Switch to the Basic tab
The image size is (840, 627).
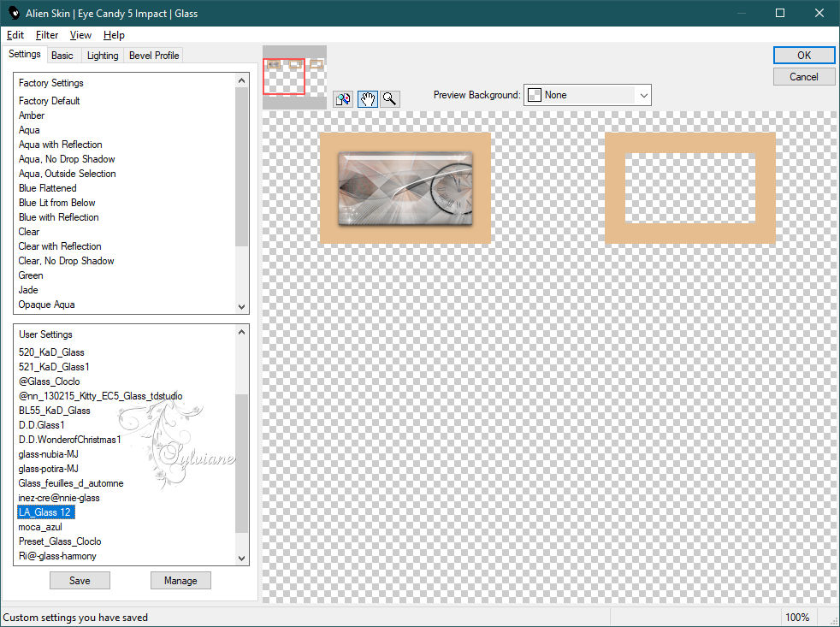(x=62, y=56)
